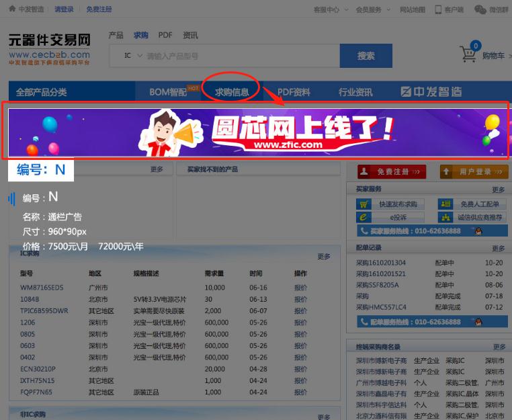Click 报价 for the ECN30210P row
The width and height of the screenshot is (512, 420).
click(x=300, y=369)
